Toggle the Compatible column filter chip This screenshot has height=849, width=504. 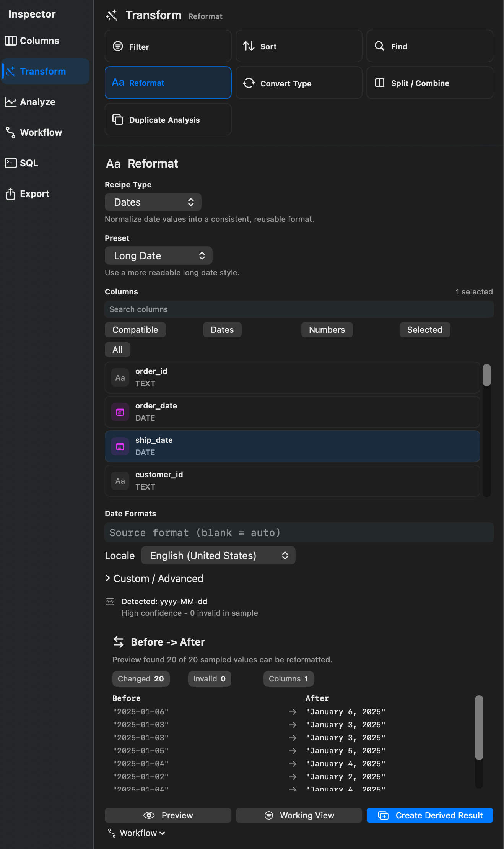tap(135, 330)
